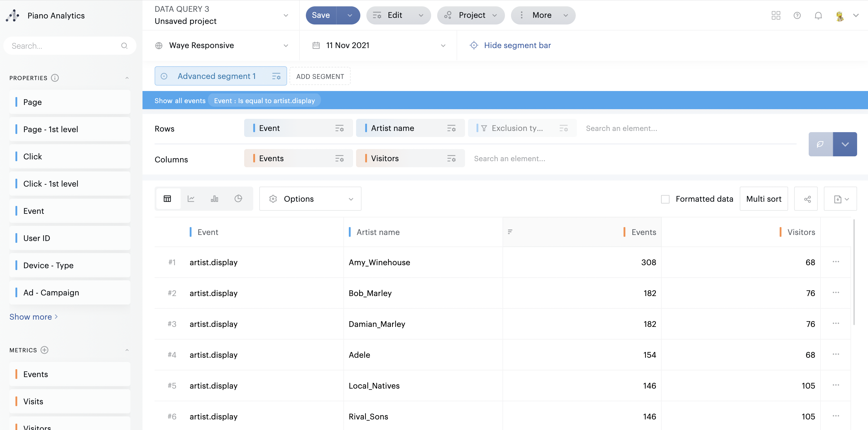Open the notifications bell
Image resolution: width=868 pixels, height=430 pixels.
click(x=818, y=15)
